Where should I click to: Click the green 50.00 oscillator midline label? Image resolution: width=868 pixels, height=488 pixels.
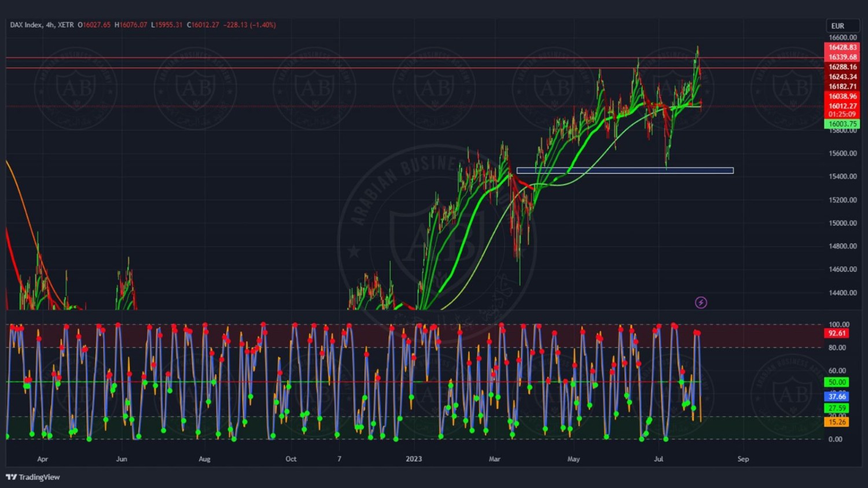(837, 382)
